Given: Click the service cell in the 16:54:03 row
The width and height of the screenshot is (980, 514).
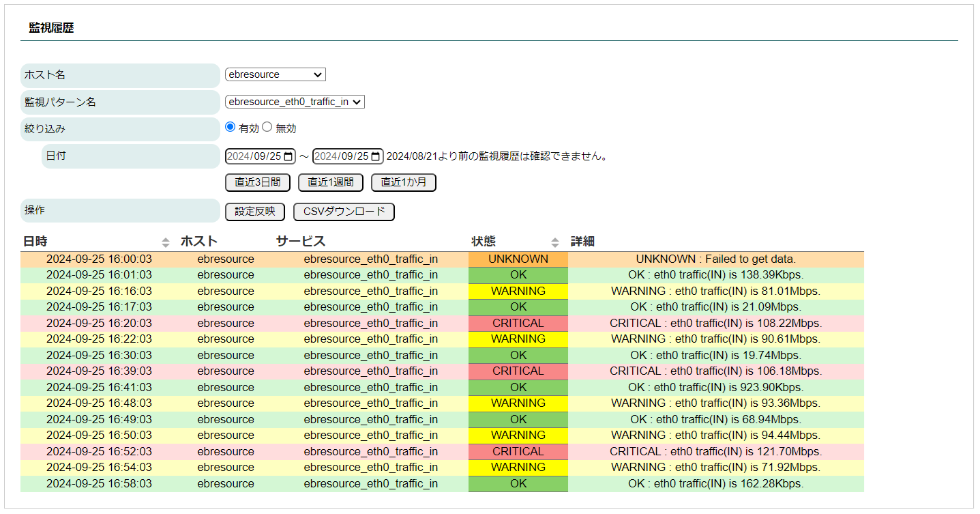Looking at the screenshot, I should 371,468.
